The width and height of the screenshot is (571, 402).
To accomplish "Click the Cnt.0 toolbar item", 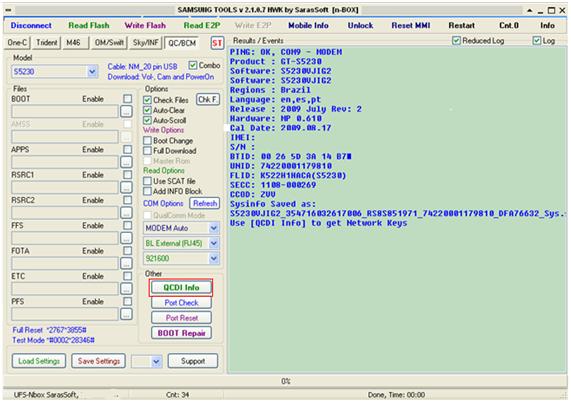I will [509, 25].
